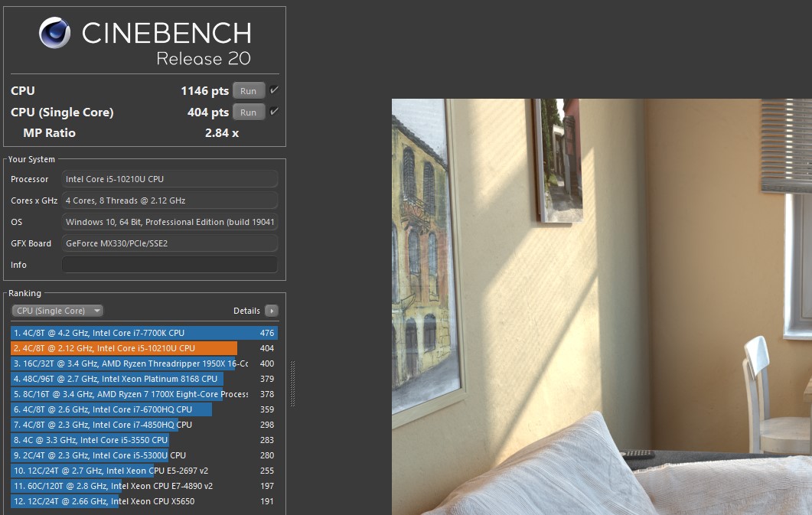The height and width of the screenshot is (515, 812).
Task: Select ranking row Intel Xeon E7-4890 v2
Action: coord(144,485)
